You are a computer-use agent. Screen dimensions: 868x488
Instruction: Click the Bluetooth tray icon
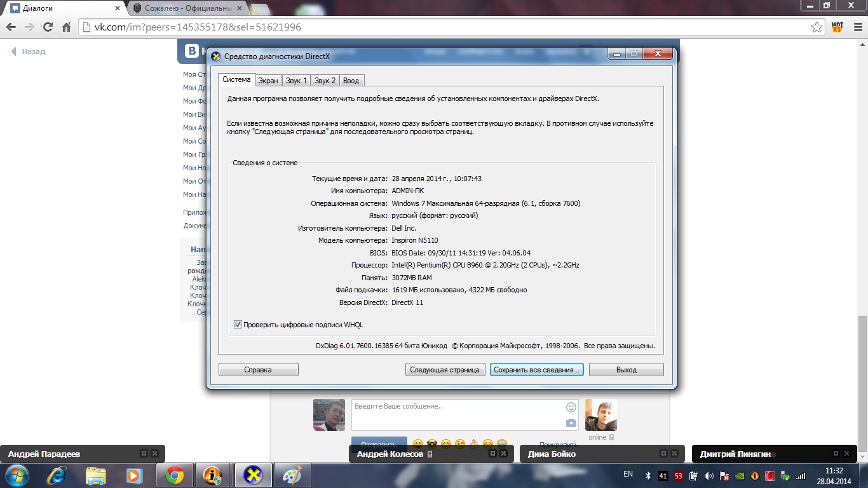coord(648,475)
